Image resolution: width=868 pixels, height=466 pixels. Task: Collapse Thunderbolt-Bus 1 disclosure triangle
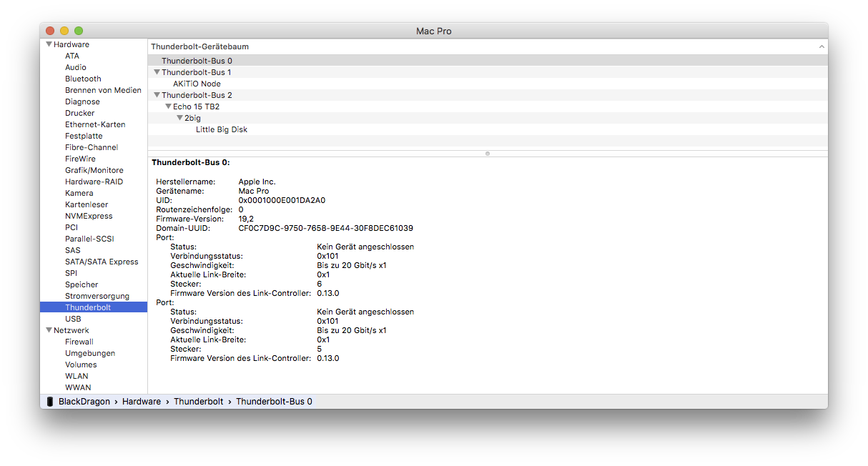pos(157,72)
